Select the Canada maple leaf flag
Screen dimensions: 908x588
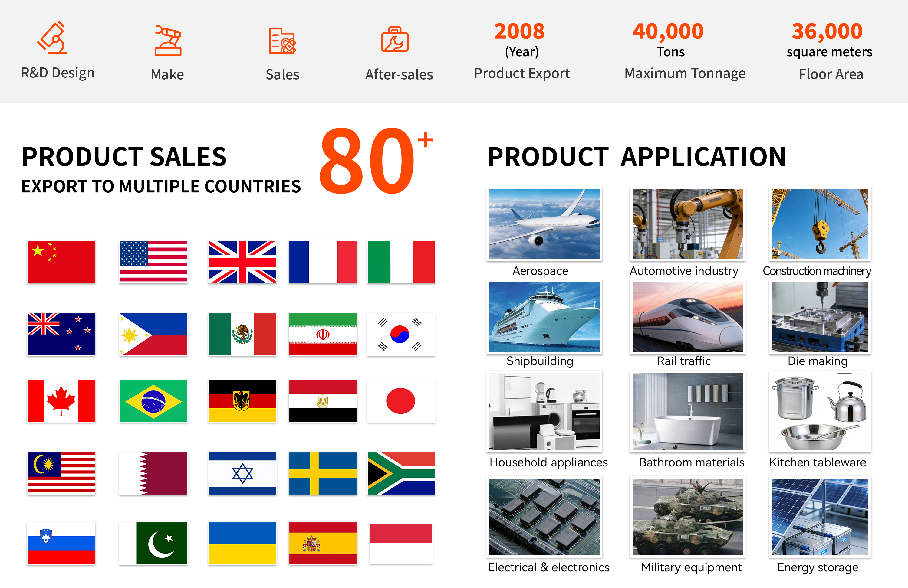click(x=61, y=401)
